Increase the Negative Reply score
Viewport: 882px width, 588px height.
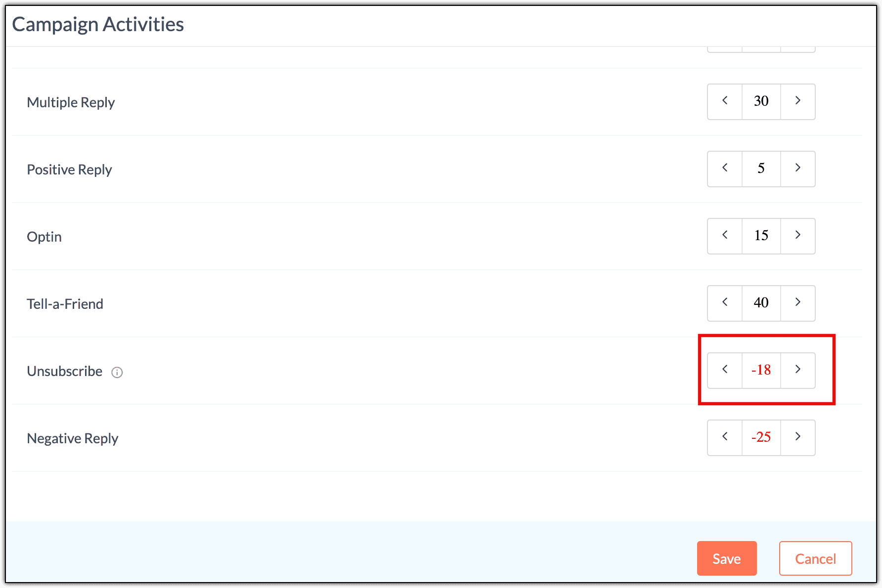point(797,437)
